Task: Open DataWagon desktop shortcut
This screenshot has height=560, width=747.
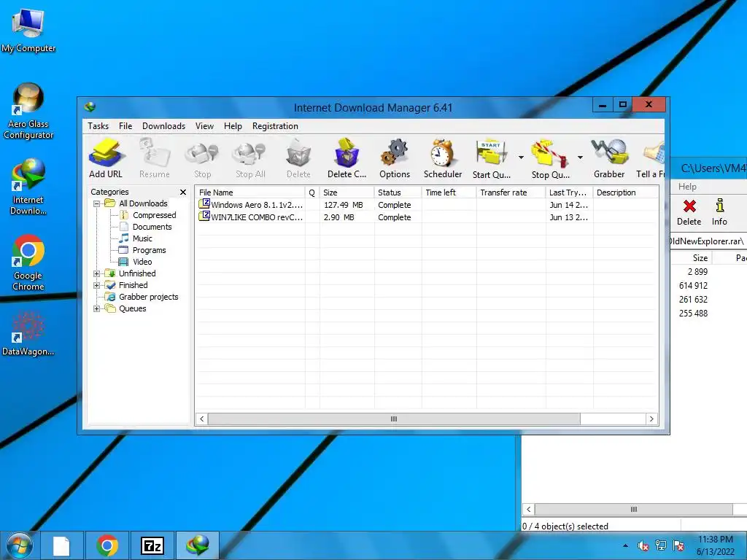Action: pyautogui.click(x=28, y=333)
